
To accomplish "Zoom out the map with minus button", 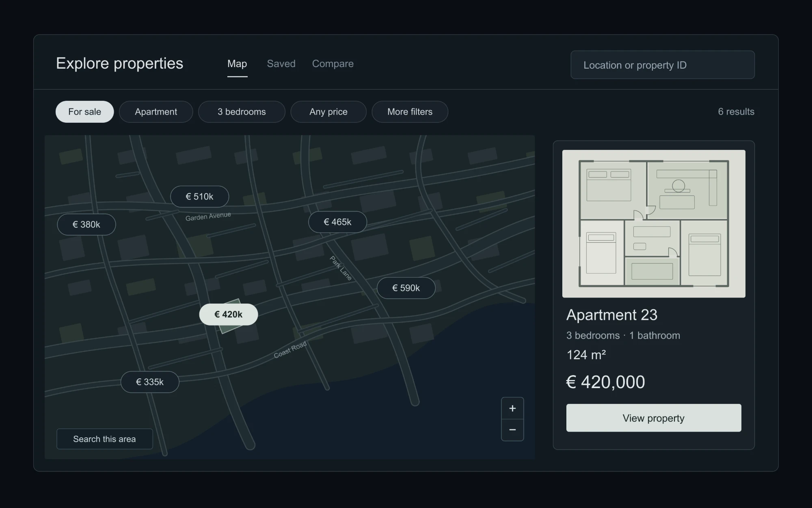I will 512,430.
